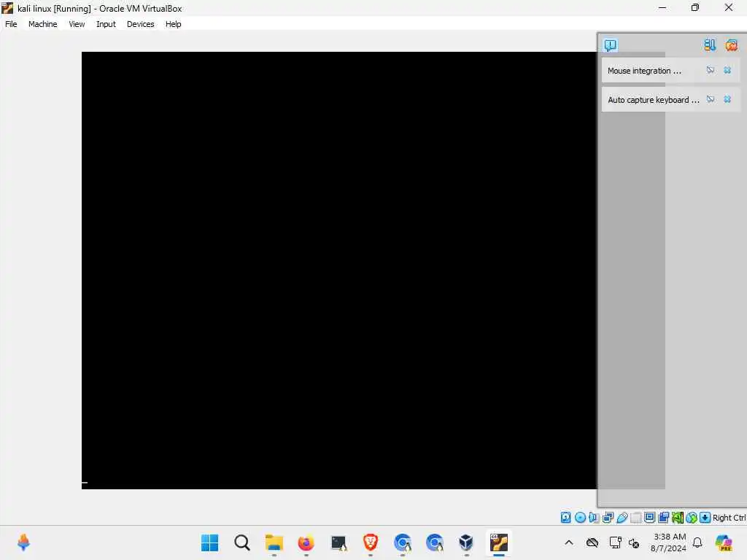Launch Firefox from the taskbar
The image size is (747, 560).
306,542
